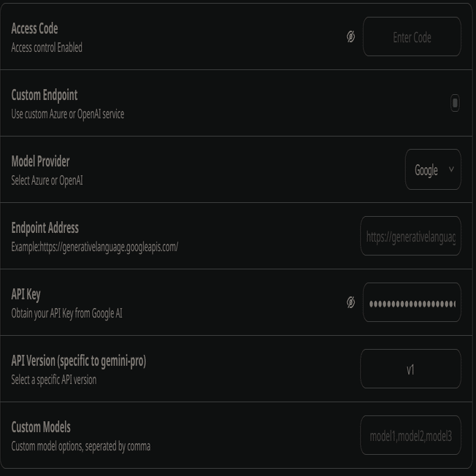Open the Model Provider dropdown showing Google
The width and height of the screenshot is (476, 476).
click(x=432, y=169)
